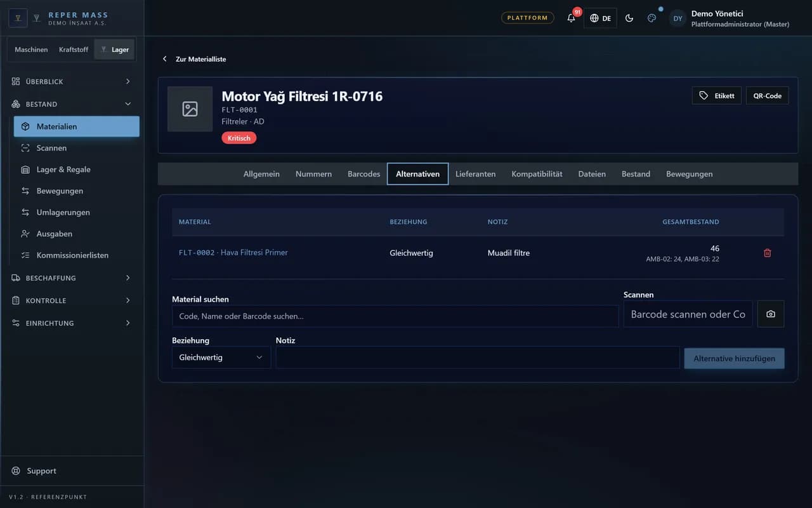This screenshot has height=508, width=812.
Task: Open Ausgaben in the sidebar
Action: pyautogui.click(x=77, y=234)
